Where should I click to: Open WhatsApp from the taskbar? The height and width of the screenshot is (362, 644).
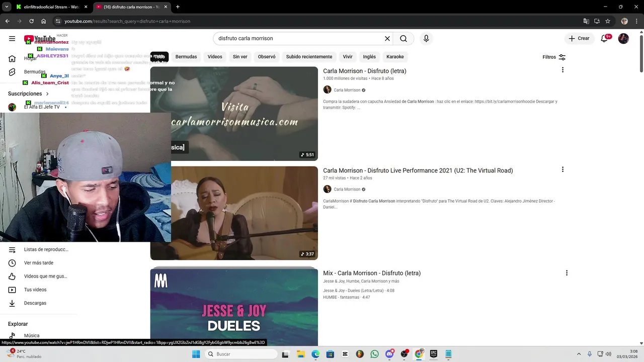coord(374,354)
